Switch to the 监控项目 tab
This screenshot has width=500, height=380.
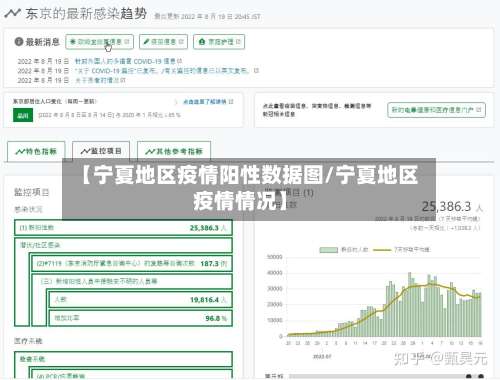click(x=101, y=151)
